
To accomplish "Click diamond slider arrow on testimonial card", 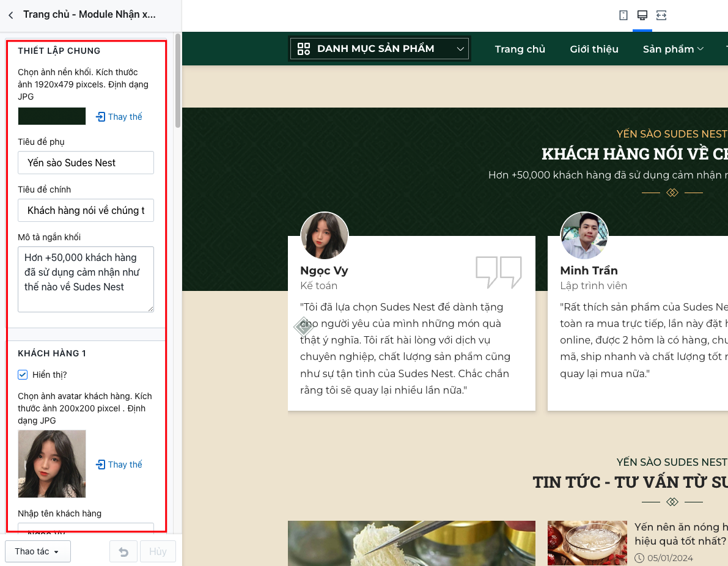I will click(303, 326).
